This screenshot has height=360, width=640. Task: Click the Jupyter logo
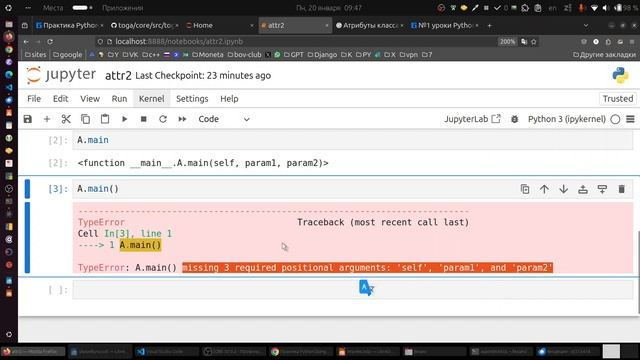point(61,75)
